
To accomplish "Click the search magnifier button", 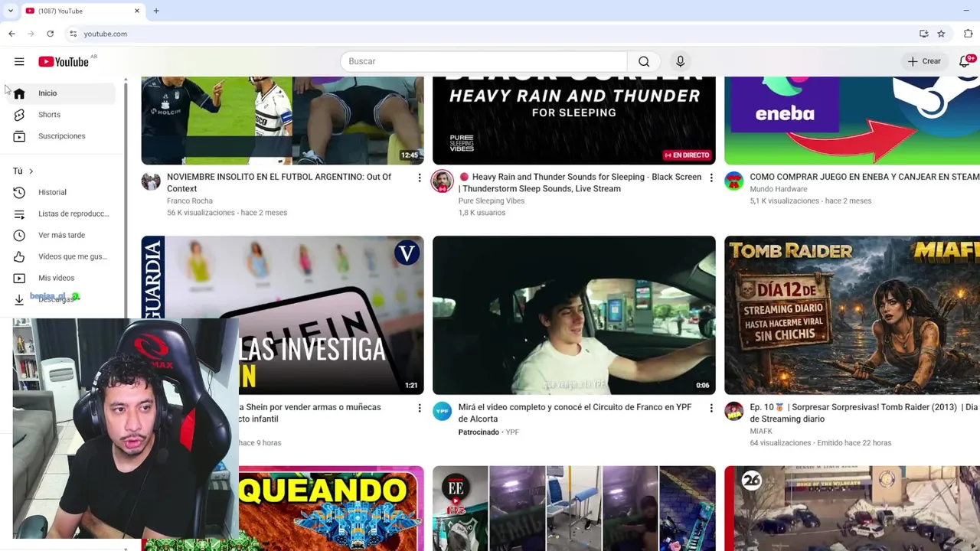I will click(x=644, y=61).
